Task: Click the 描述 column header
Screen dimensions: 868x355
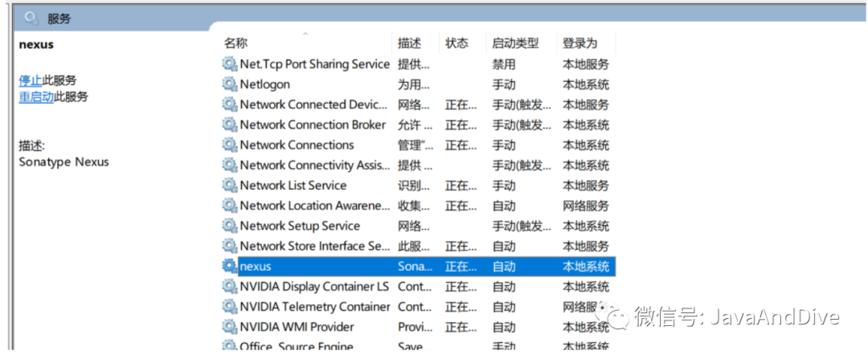Action: 409,43
